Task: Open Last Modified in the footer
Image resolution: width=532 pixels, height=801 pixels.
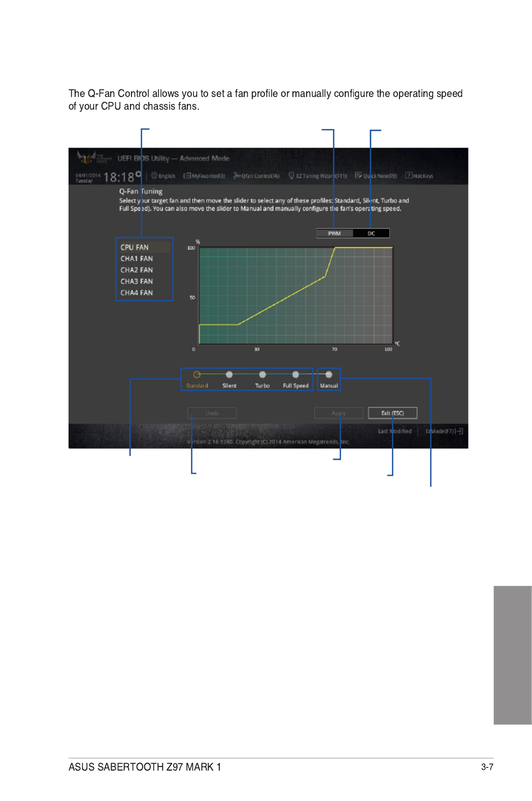Action: pos(394,431)
